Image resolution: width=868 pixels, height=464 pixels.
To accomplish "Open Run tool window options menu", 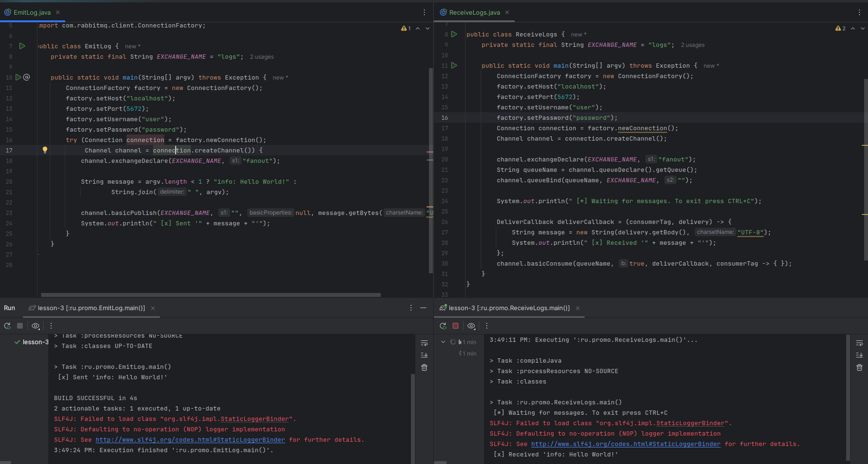I will (x=411, y=308).
